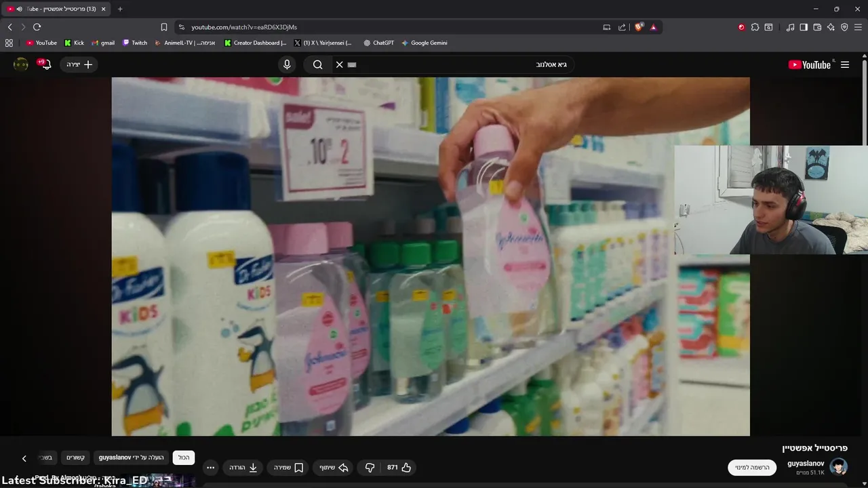Open the Leo AI sparkle icon
The height and width of the screenshot is (488, 868).
click(831, 27)
